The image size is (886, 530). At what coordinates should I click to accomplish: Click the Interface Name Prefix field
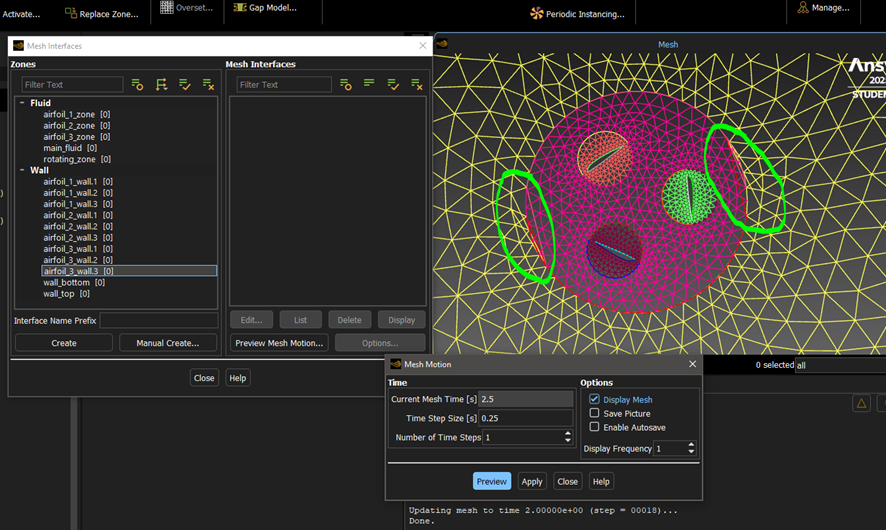[x=158, y=321]
